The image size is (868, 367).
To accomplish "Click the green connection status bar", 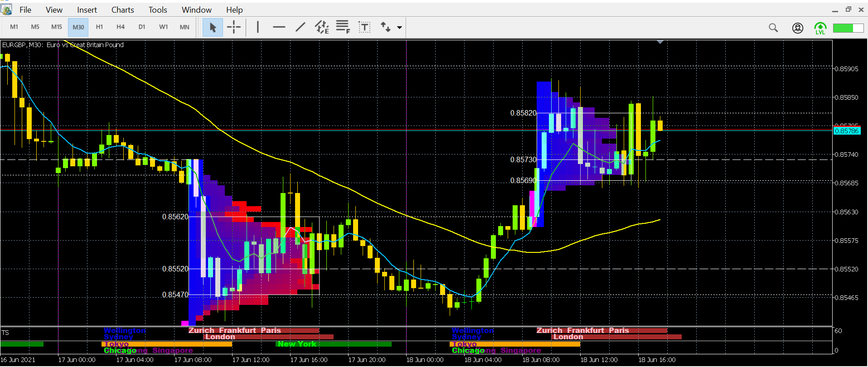I will click(849, 28).
